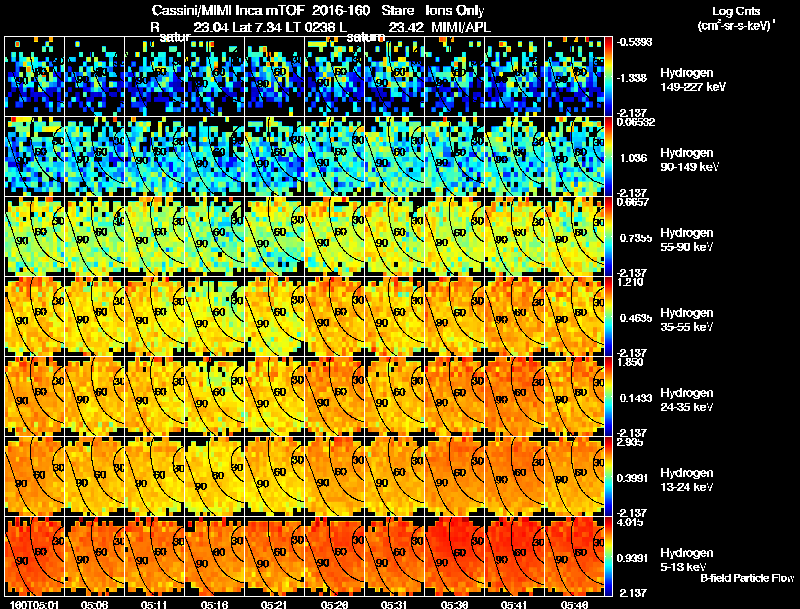800x609 pixels.
Task: Click the '05:31' time axis label
Action: point(394,604)
